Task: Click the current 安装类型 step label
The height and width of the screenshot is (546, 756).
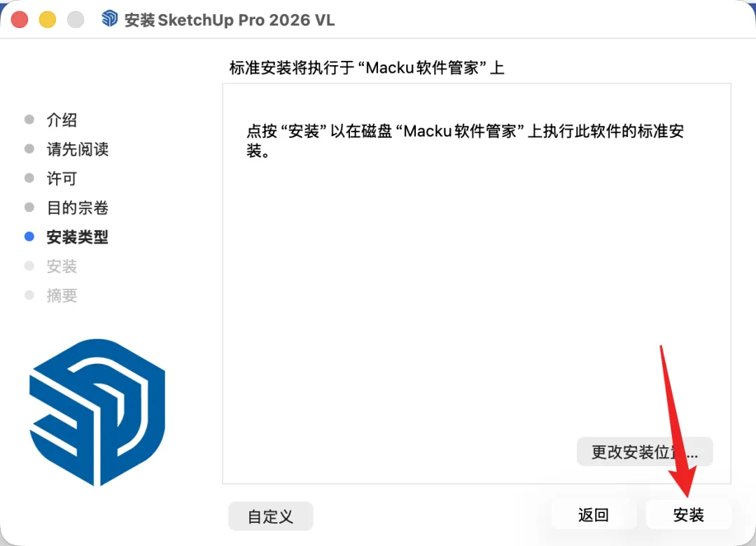Action: [x=78, y=237]
